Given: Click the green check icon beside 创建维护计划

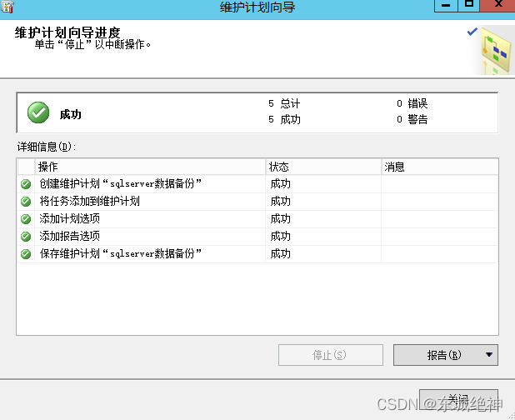Looking at the screenshot, I should (26, 184).
